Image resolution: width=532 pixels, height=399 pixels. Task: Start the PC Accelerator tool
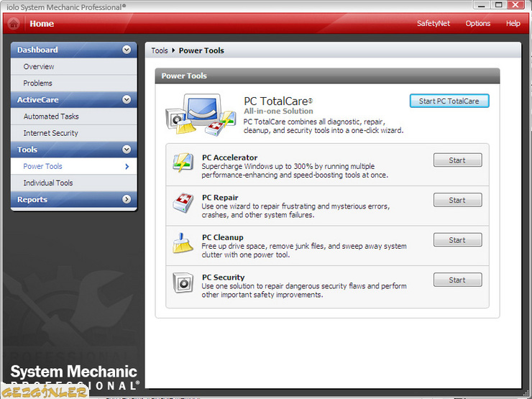[457, 160]
